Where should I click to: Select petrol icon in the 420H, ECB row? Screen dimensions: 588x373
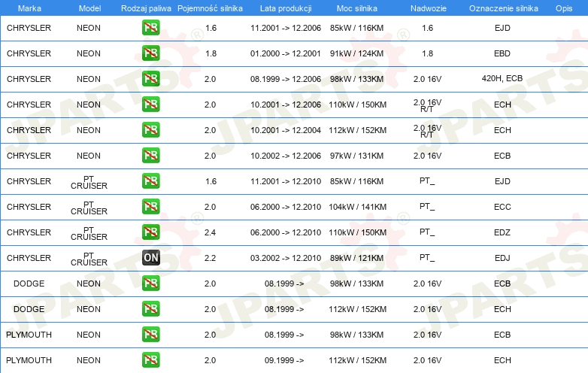(150, 79)
